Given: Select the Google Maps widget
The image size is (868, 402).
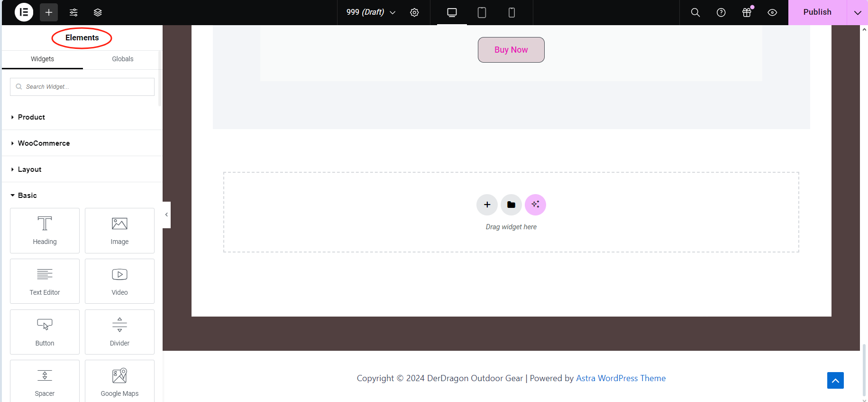Looking at the screenshot, I should tap(119, 382).
